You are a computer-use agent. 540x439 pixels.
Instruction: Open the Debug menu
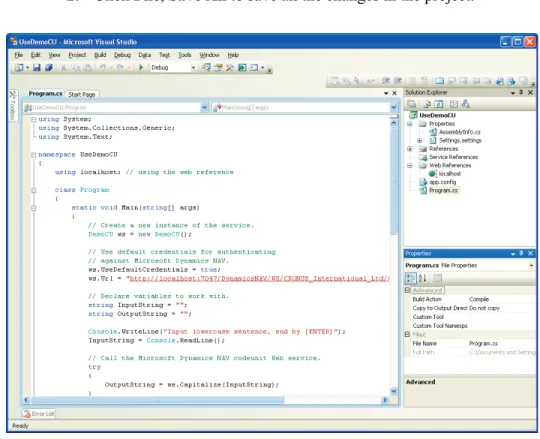[122, 55]
